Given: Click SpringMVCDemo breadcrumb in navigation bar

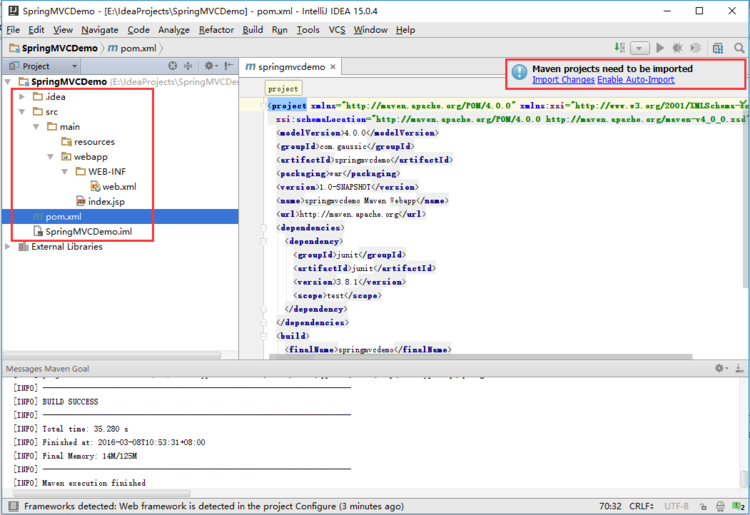Looking at the screenshot, I should click(x=54, y=48).
